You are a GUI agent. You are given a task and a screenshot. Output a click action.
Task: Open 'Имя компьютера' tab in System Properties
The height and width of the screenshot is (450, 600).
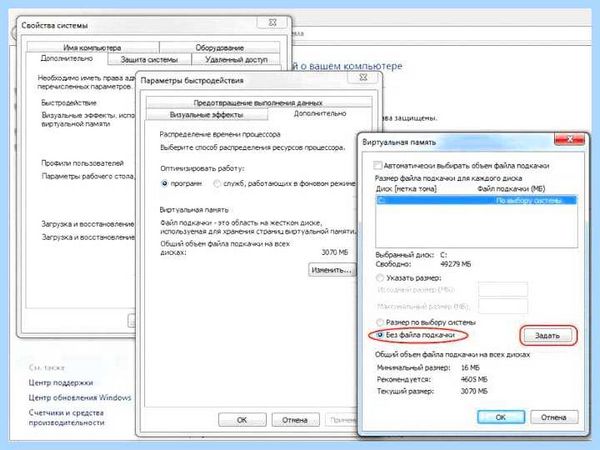pos(92,47)
